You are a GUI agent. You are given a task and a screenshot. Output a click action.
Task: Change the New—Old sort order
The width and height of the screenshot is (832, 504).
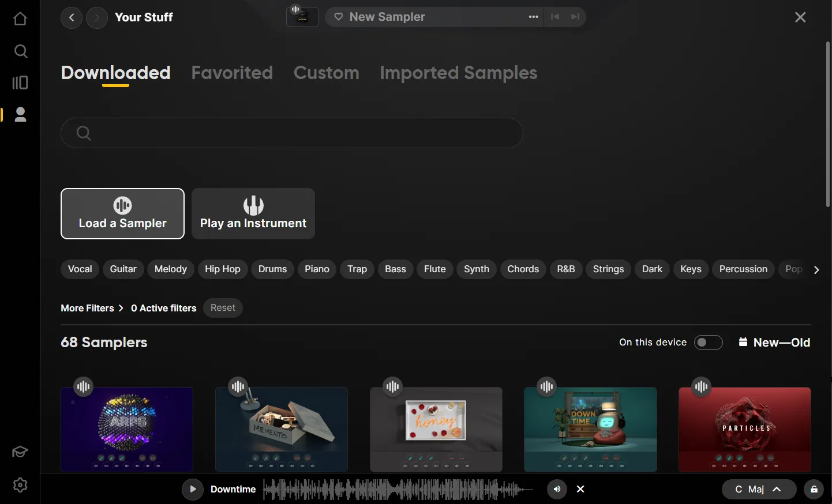pos(774,343)
